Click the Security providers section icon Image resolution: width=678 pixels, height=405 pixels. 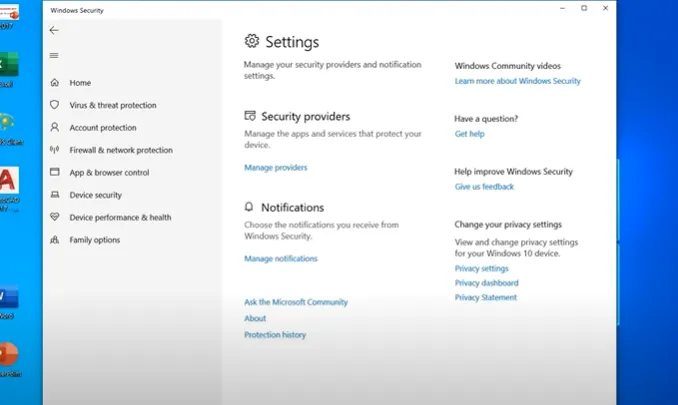tap(250, 116)
